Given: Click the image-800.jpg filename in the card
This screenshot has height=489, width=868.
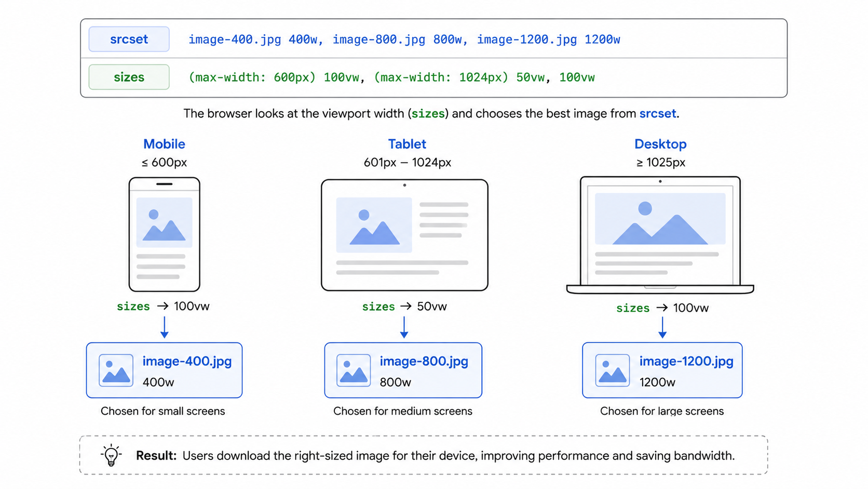Looking at the screenshot, I should pos(424,361).
